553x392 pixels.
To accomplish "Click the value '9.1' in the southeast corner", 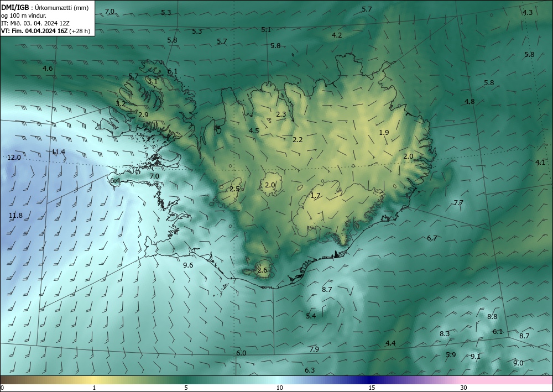I will [x=476, y=356].
